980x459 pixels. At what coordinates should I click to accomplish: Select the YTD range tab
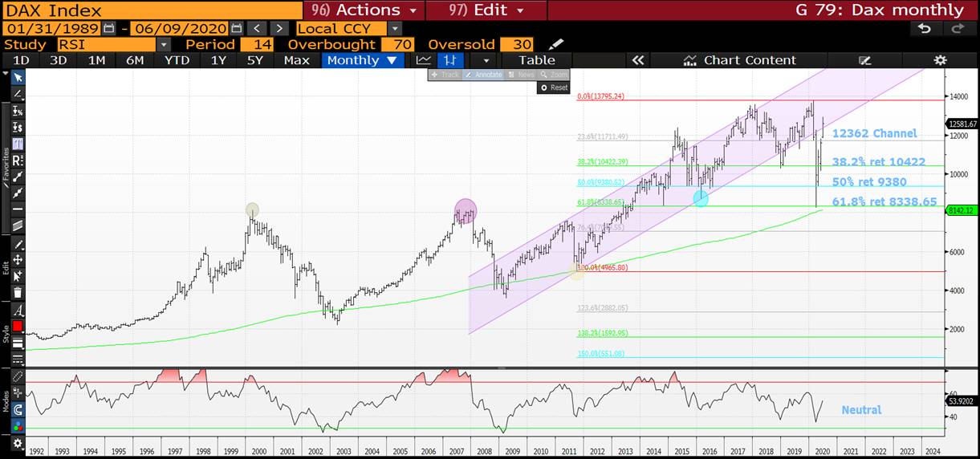tap(177, 60)
